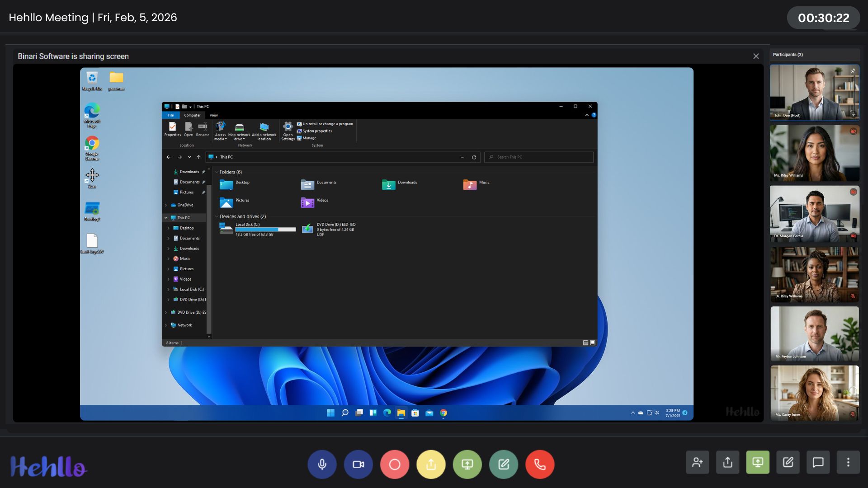868x488 pixels.
Task: Switch to details view icon in status bar
Action: point(585,343)
